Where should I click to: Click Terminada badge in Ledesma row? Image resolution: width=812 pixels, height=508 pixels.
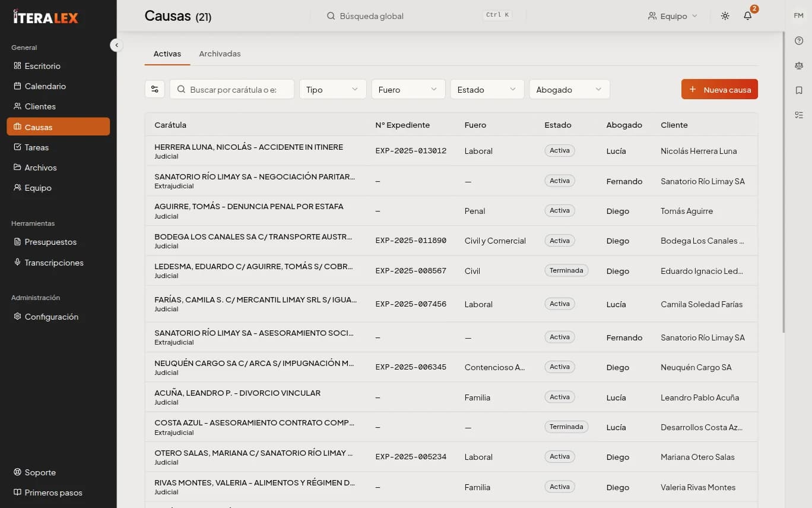click(566, 270)
